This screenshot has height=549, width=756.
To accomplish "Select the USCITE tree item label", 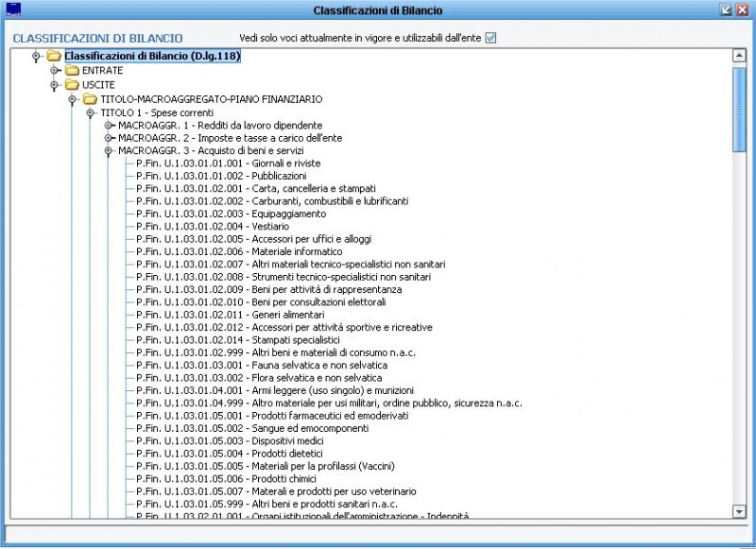I will 98,85.
